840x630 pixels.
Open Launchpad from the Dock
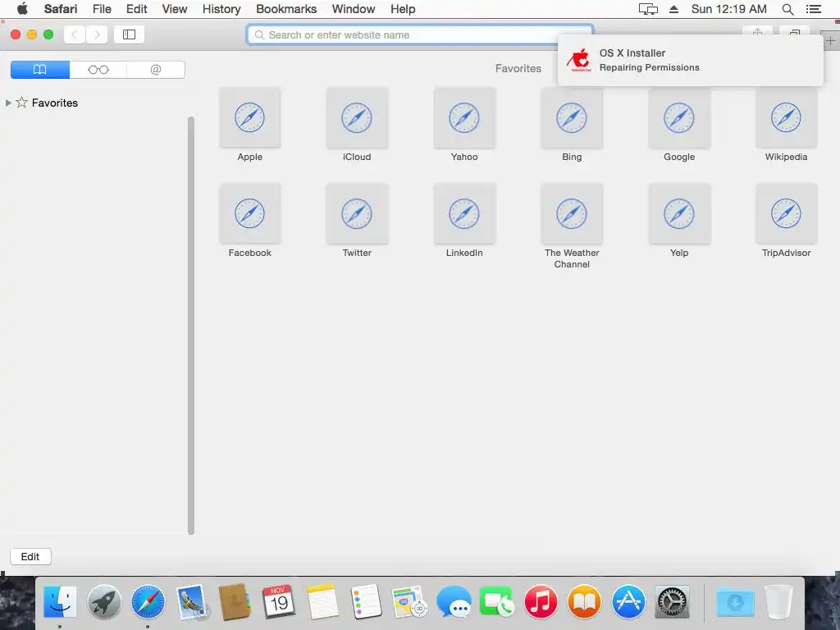point(104,601)
